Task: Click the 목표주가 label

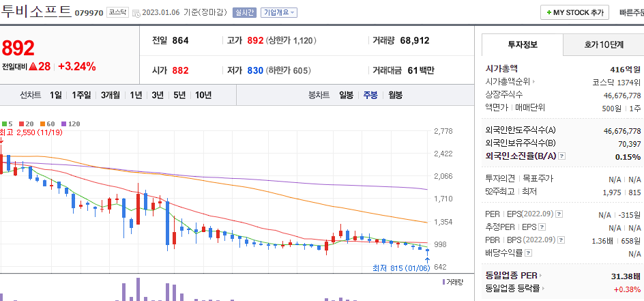Action: (x=538, y=179)
